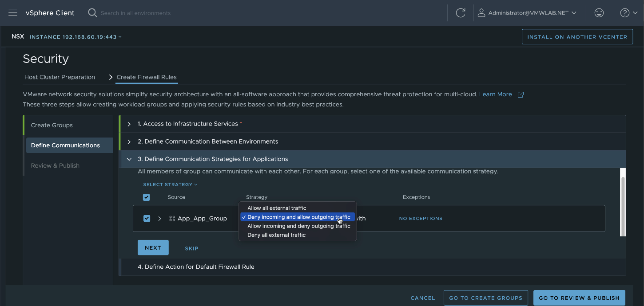Screen dimensions: 644x306
Task: Click the Strategy column header
Action: (257, 197)
